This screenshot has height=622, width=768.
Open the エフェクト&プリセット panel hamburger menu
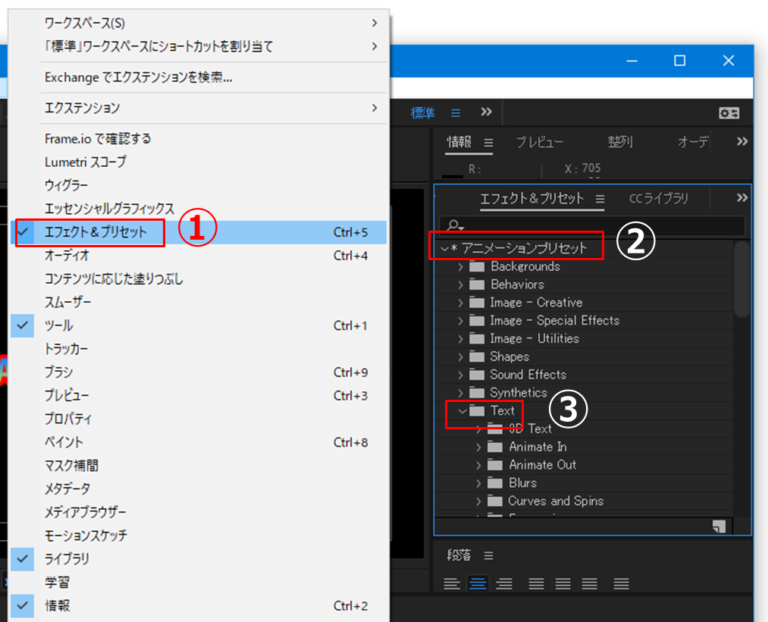coord(600,199)
